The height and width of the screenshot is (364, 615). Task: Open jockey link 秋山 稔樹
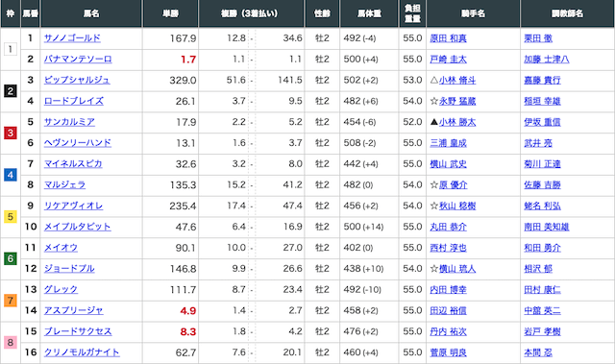457,206
